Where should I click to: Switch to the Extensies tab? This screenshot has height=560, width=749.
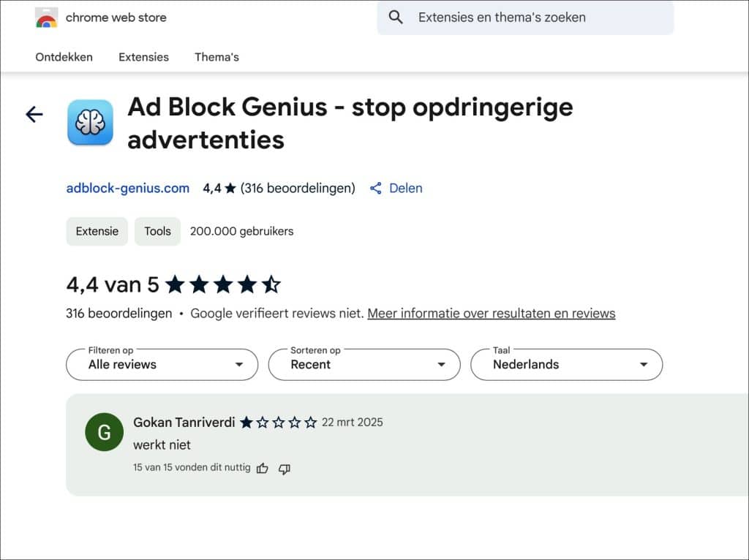tap(144, 57)
